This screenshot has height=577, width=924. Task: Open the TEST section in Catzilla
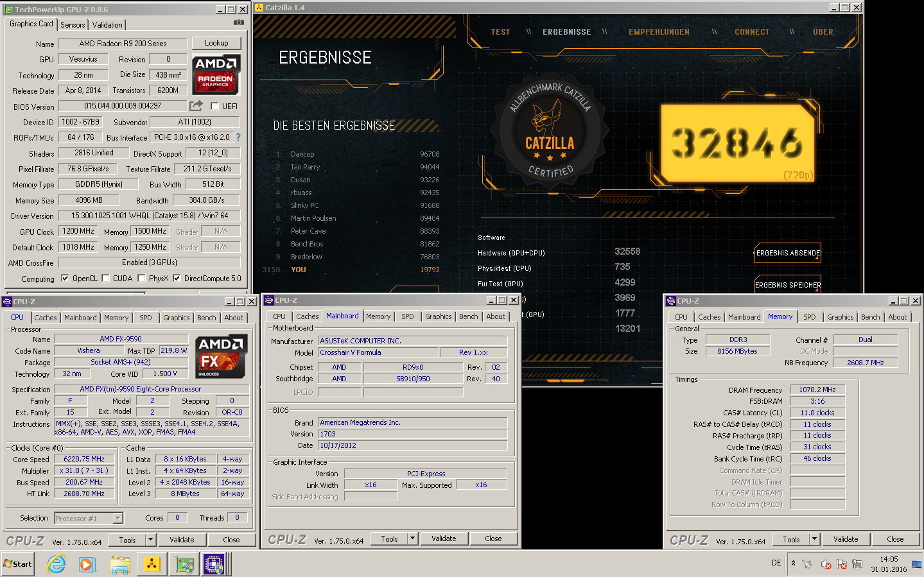pos(500,31)
